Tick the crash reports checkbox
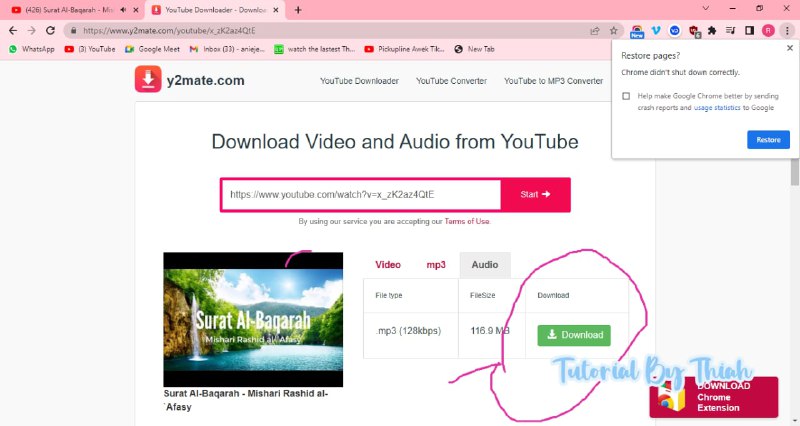 [x=626, y=96]
